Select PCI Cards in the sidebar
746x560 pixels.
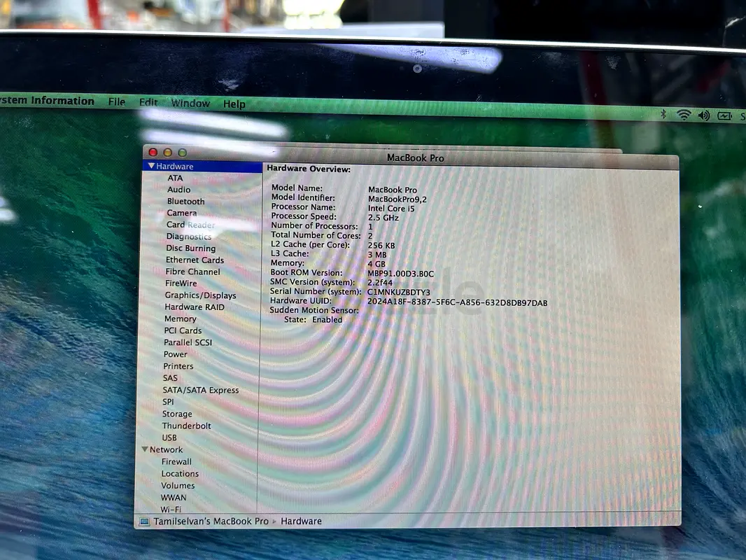tap(183, 330)
